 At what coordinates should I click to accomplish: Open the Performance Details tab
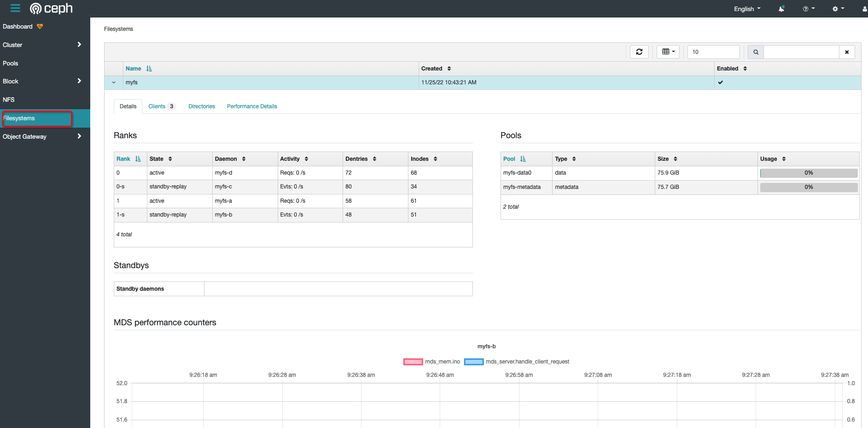pos(252,106)
